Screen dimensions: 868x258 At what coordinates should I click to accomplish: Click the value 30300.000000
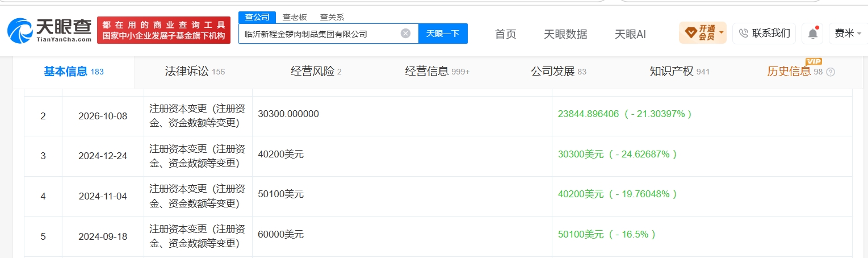click(x=288, y=114)
